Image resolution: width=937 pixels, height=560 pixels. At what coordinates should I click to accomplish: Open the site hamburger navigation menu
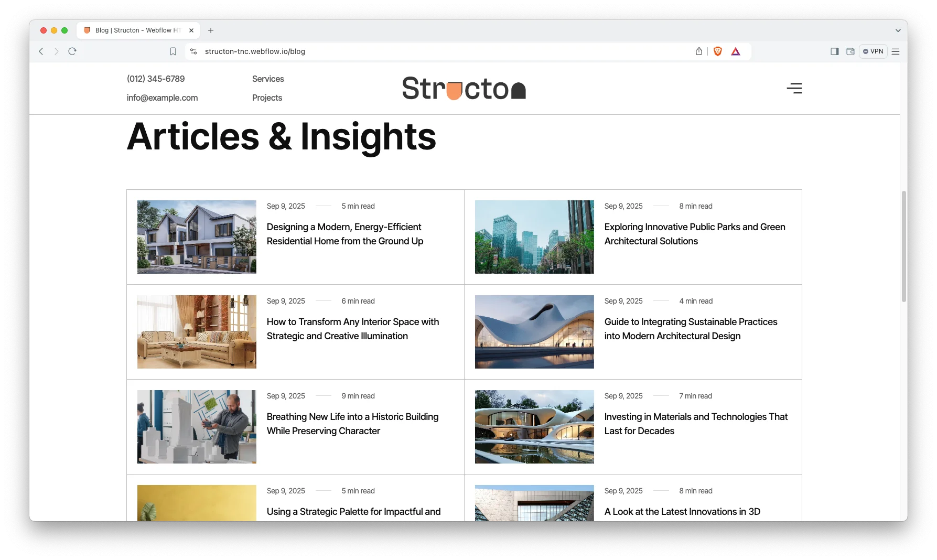pyautogui.click(x=794, y=88)
